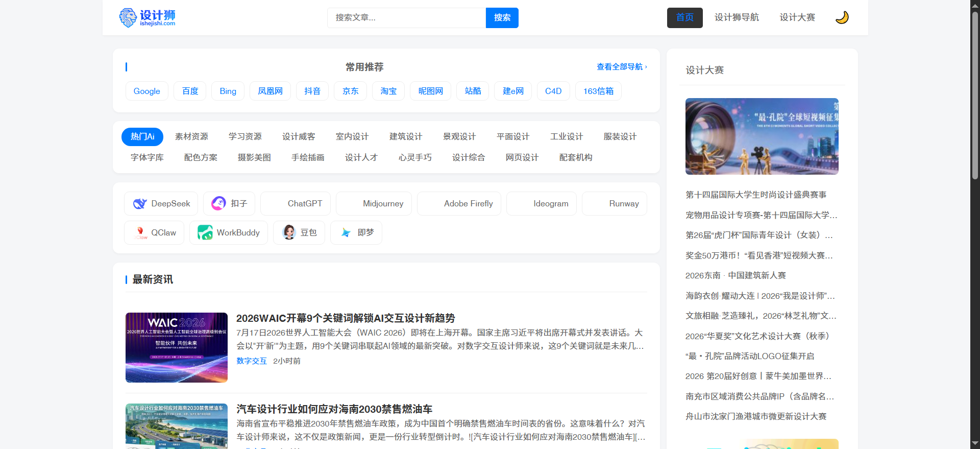This screenshot has width=980, height=449.
Task: Click the search article input field
Action: 406,17
